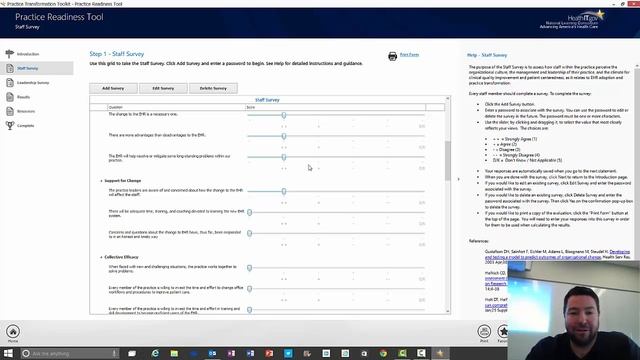Click the taskbar 'Ask me anything' search box
Viewport: 640px width, 360px height.
coord(69,353)
